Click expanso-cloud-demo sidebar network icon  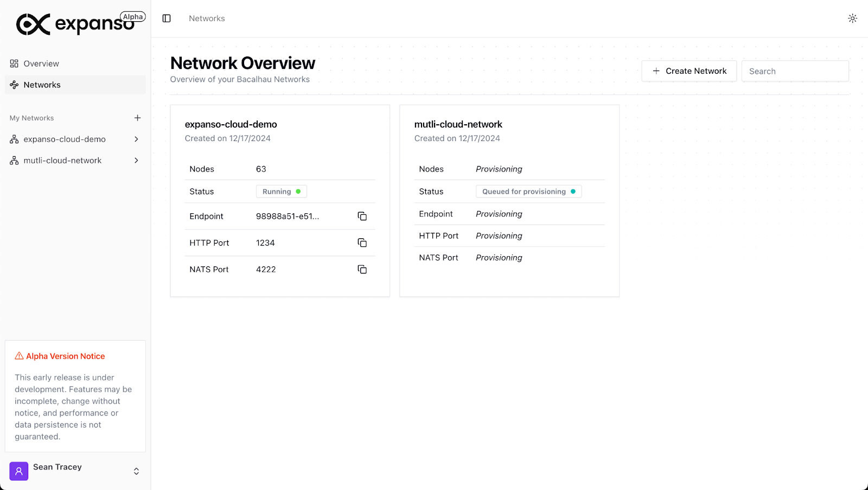tap(14, 139)
